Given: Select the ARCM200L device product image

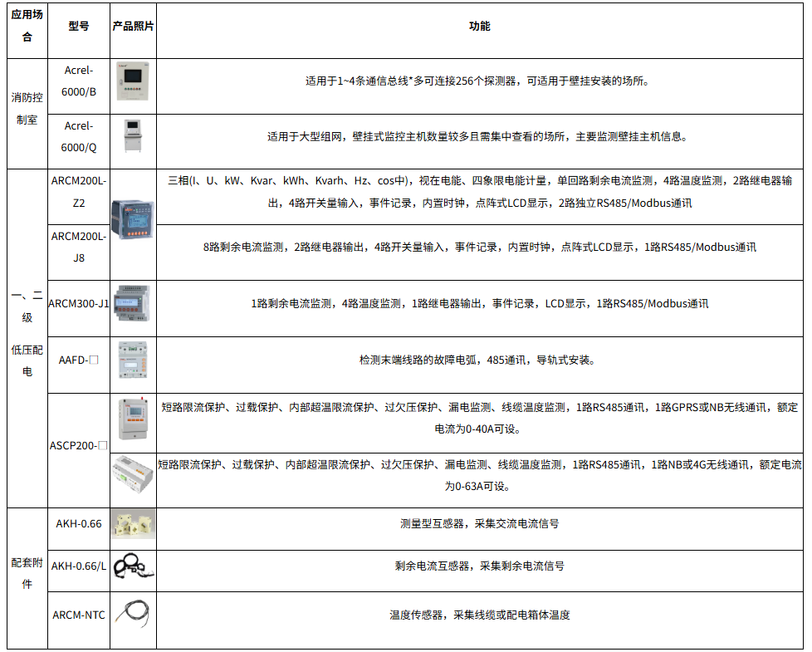Looking at the screenshot, I should click(133, 223).
